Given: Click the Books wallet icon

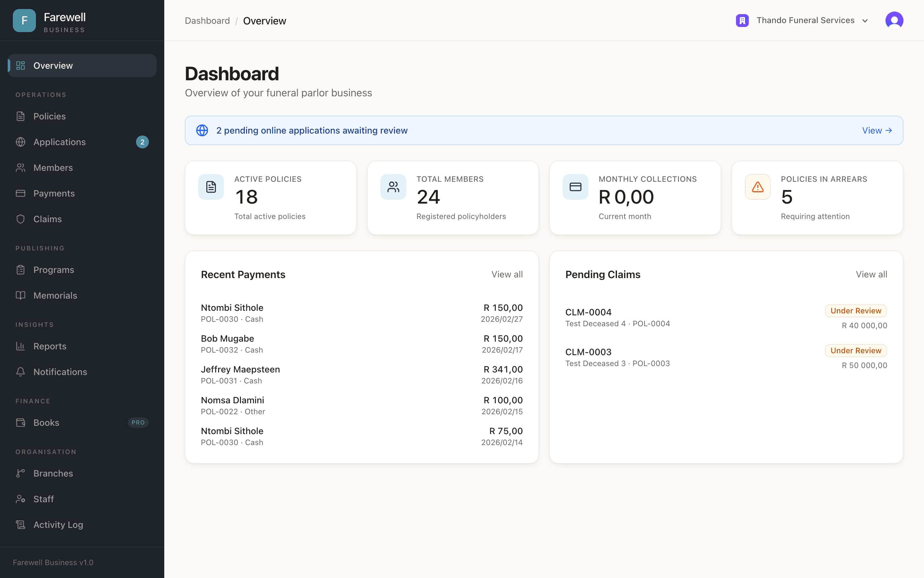Looking at the screenshot, I should (21, 423).
